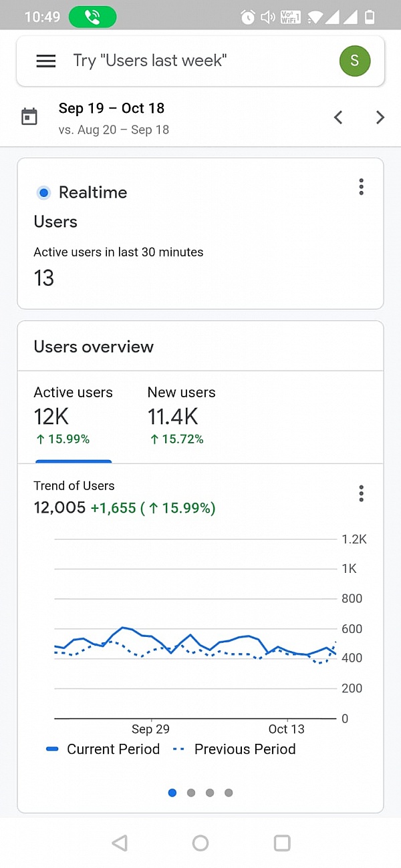
Task: Open Realtime card three-dot menu
Action: point(361,187)
